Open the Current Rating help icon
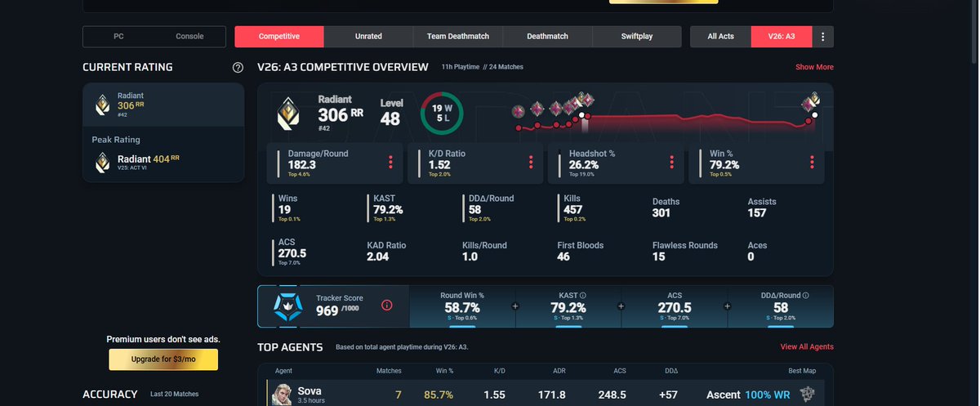 pos(238,67)
